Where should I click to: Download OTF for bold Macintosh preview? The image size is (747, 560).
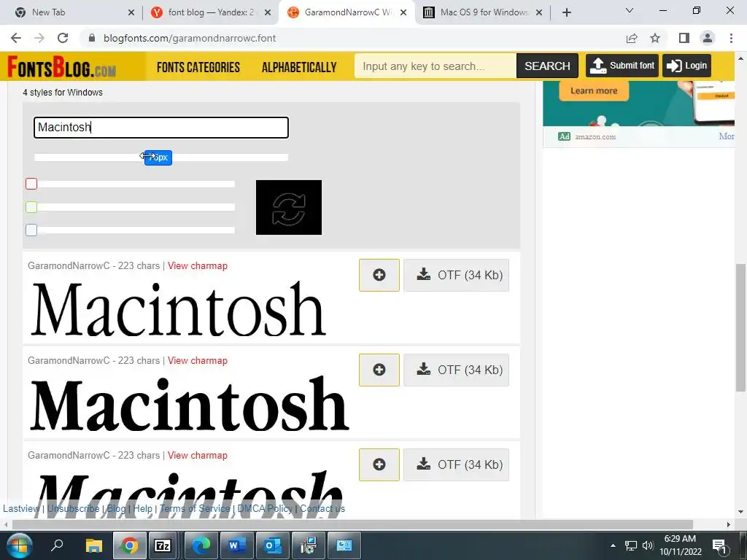coord(457,370)
